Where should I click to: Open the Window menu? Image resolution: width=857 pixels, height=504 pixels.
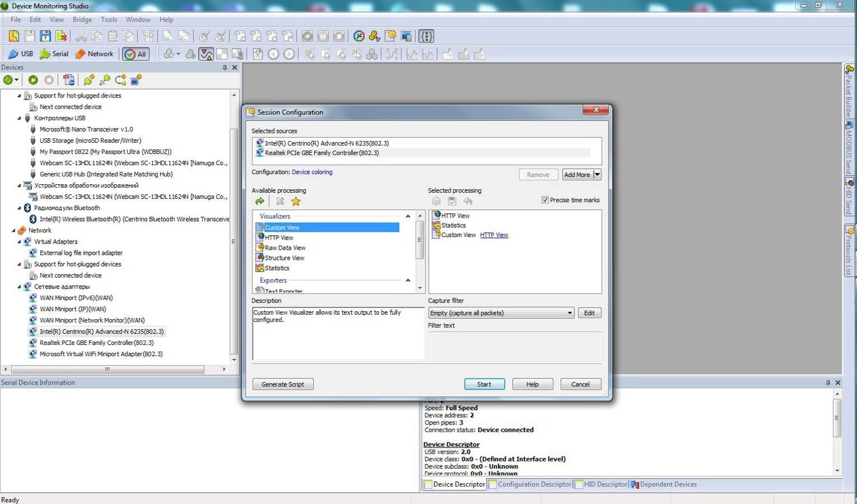click(138, 20)
